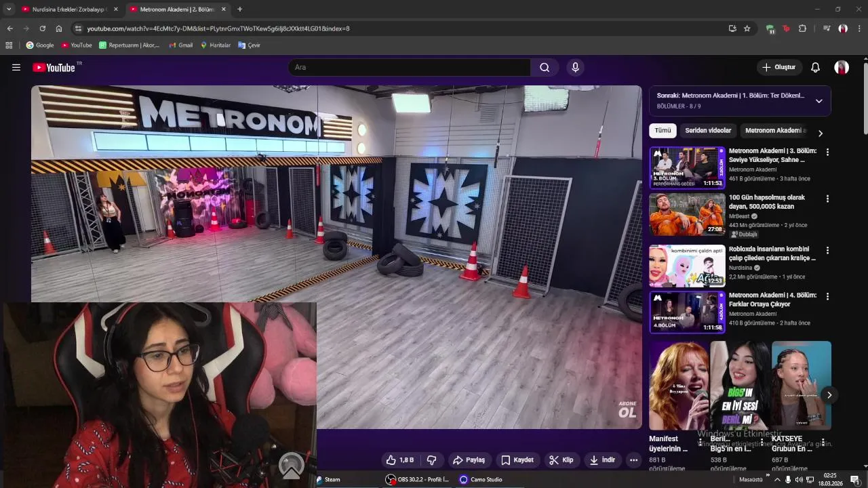This screenshot has height=488, width=868.
Task: Go to the browser home page
Action: coord(59,28)
